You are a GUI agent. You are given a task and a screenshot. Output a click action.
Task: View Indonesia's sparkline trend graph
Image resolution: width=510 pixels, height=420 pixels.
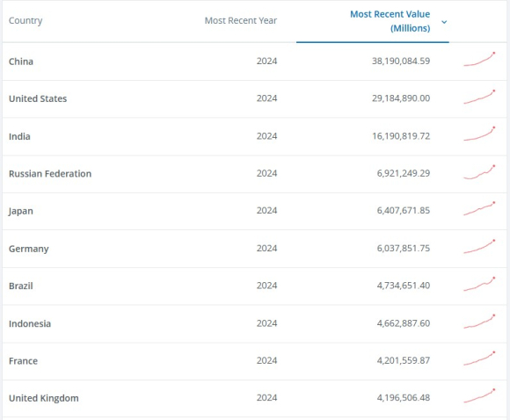coord(479,322)
